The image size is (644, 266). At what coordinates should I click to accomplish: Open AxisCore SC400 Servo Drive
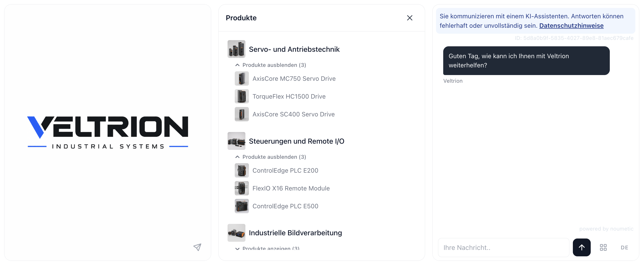(x=293, y=114)
